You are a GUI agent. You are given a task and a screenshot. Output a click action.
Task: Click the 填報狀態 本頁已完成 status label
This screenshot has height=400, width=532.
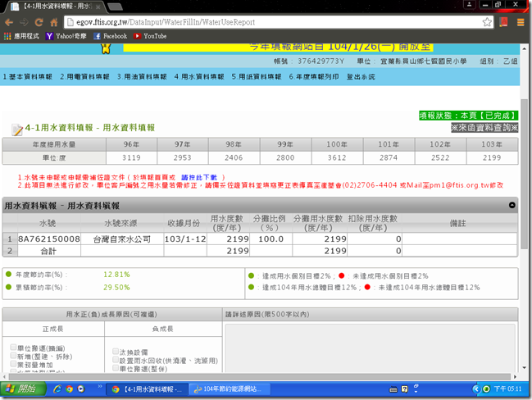[x=468, y=116]
